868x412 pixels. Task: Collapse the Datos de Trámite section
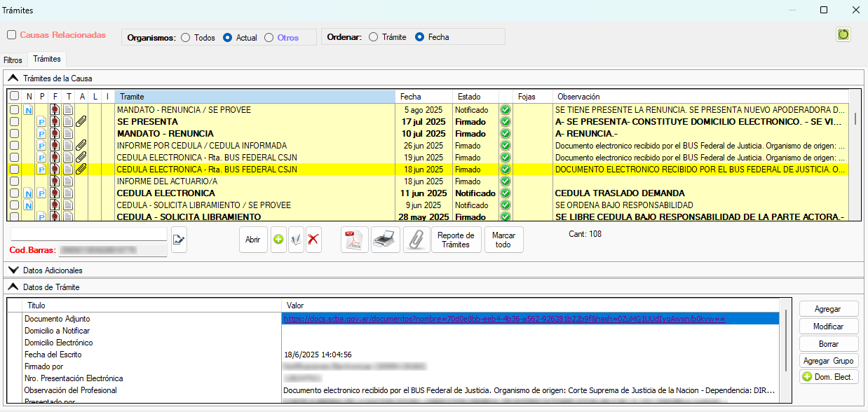tap(13, 287)
